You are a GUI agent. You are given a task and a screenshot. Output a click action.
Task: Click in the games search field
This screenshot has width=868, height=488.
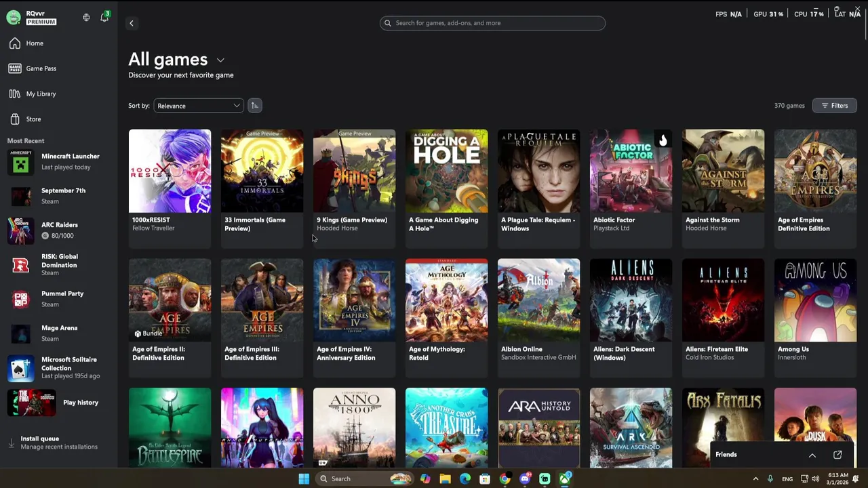point(492,23)
